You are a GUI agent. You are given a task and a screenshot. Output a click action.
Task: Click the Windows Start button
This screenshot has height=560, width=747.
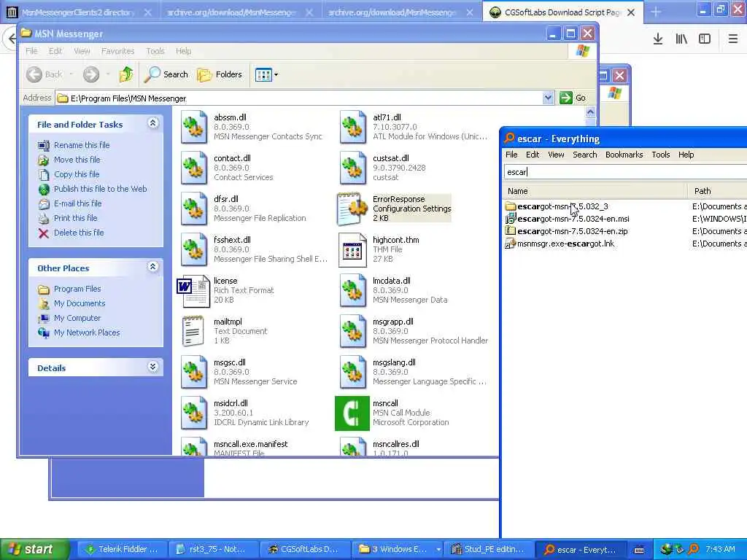[35, 549]
